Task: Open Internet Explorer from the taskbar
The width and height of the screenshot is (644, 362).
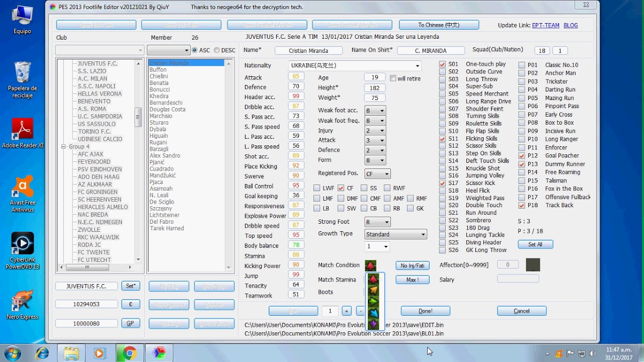Action: click(42, 353)
